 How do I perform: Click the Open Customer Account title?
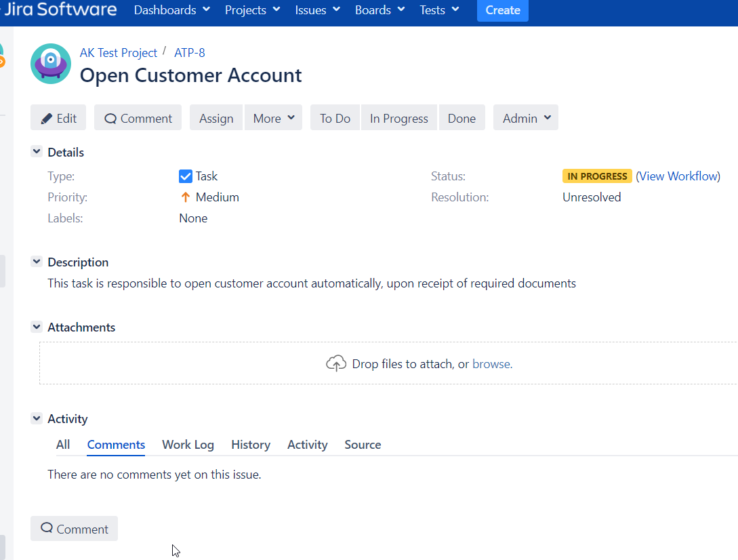click(190, 75)
